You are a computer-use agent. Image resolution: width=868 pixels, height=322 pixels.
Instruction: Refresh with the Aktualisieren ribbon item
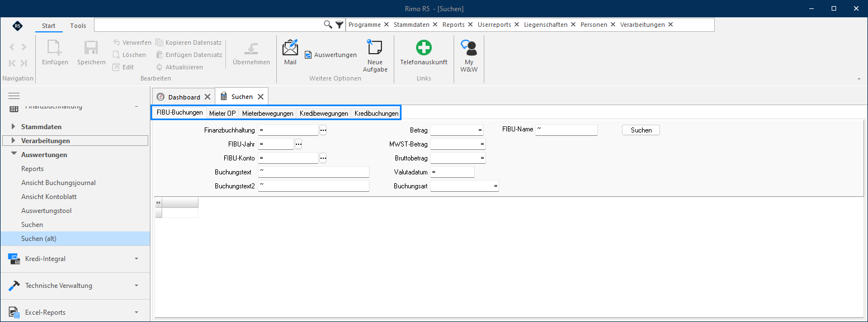180,67
